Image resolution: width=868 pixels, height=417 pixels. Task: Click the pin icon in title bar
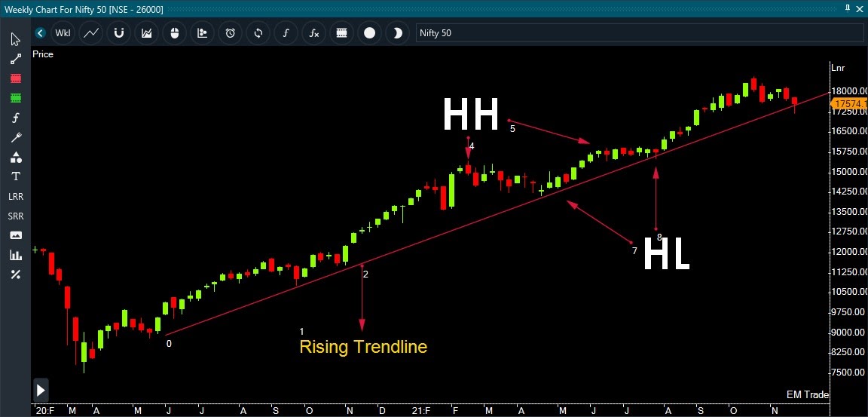pos(847,8)
